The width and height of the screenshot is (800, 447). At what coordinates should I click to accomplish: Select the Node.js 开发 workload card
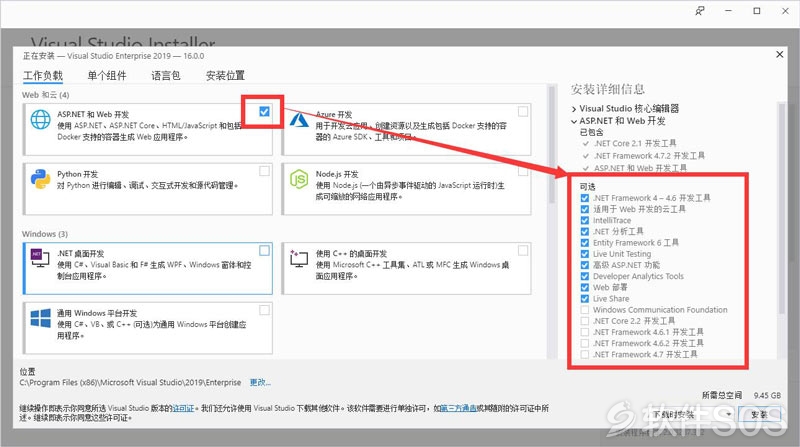[x=406, y=189]
